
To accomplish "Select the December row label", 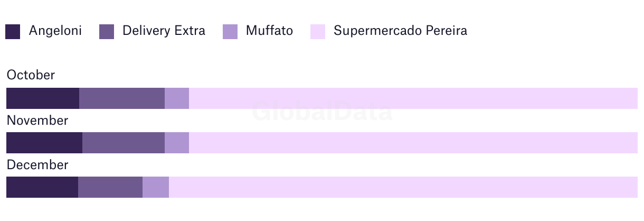I will pos(37,165).
